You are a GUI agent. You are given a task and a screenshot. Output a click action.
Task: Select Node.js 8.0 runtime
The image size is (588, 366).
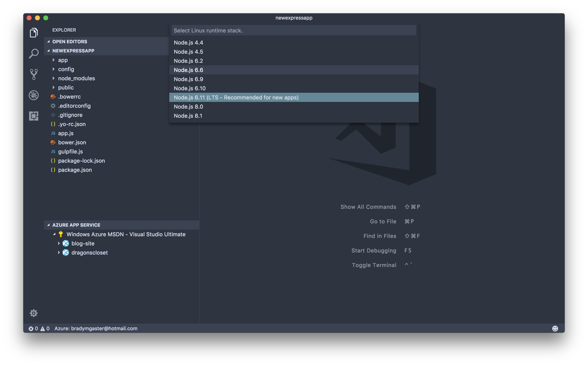click(x=294, y=106)
